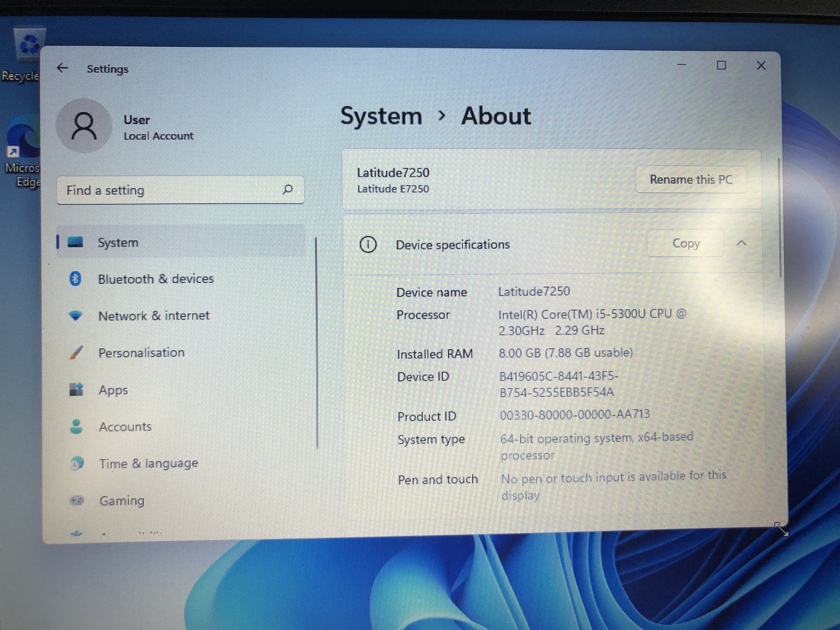
Task: Click the Network wifi icon in sidebar
Action: point(75,316)
